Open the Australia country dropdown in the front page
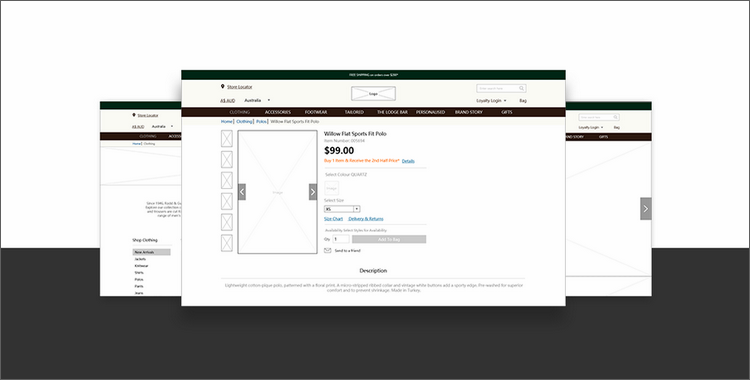750x380 pixels. pos(257,101)
